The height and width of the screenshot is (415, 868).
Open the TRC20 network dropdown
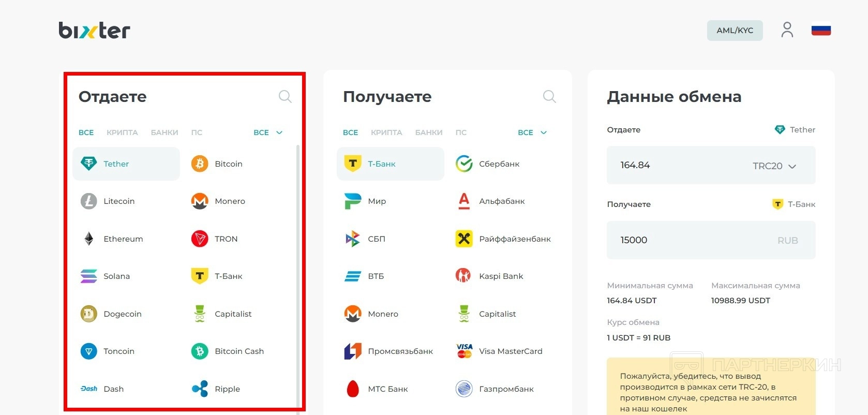coord(774,166)
